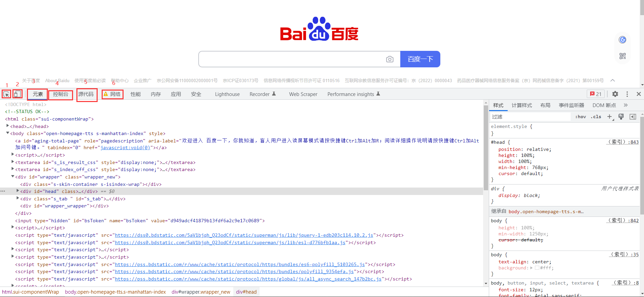Expand the background shorthand property arrow
This screenshot has height=297, width=644.
pos(532,268)
